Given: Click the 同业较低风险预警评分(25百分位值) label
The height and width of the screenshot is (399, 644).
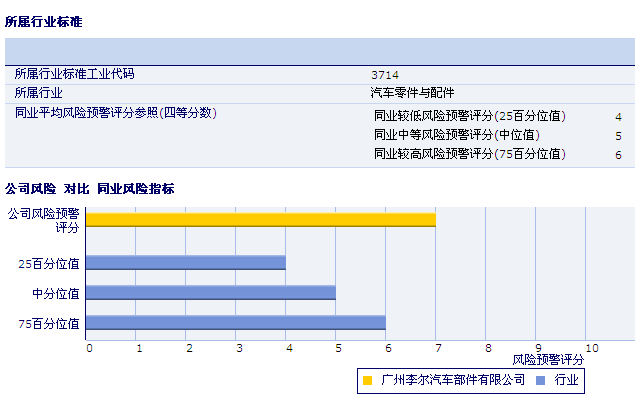Looking at the screenshot, I should [469, 116].
